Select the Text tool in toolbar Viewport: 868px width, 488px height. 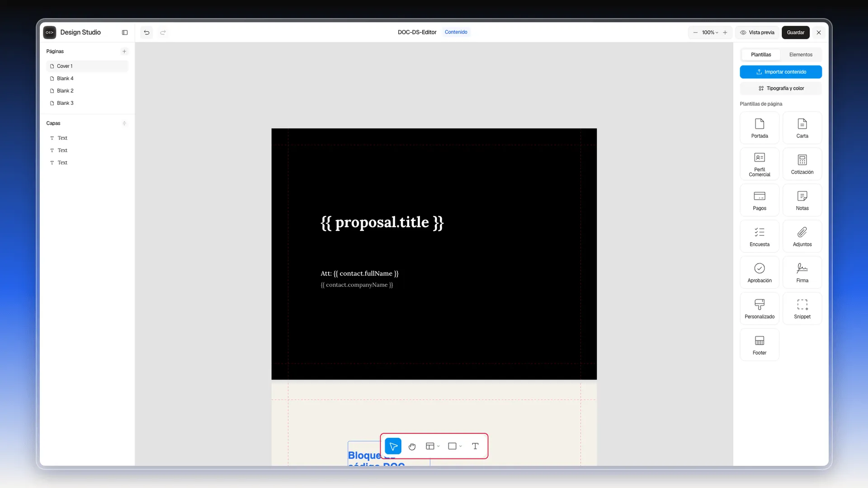coord(475,446)
